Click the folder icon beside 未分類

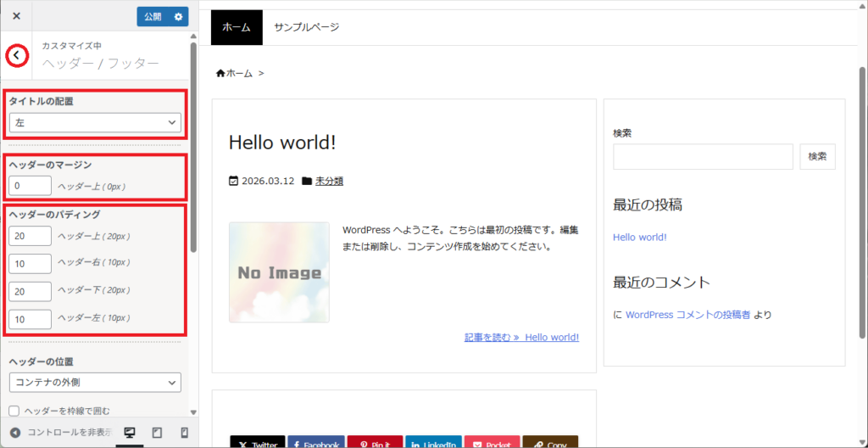(x=307, y=181)
